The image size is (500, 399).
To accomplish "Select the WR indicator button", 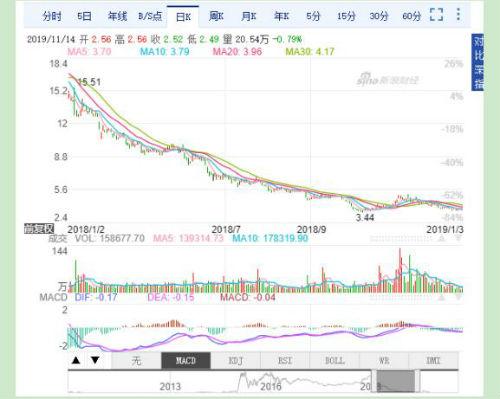I will coord(384,361).
